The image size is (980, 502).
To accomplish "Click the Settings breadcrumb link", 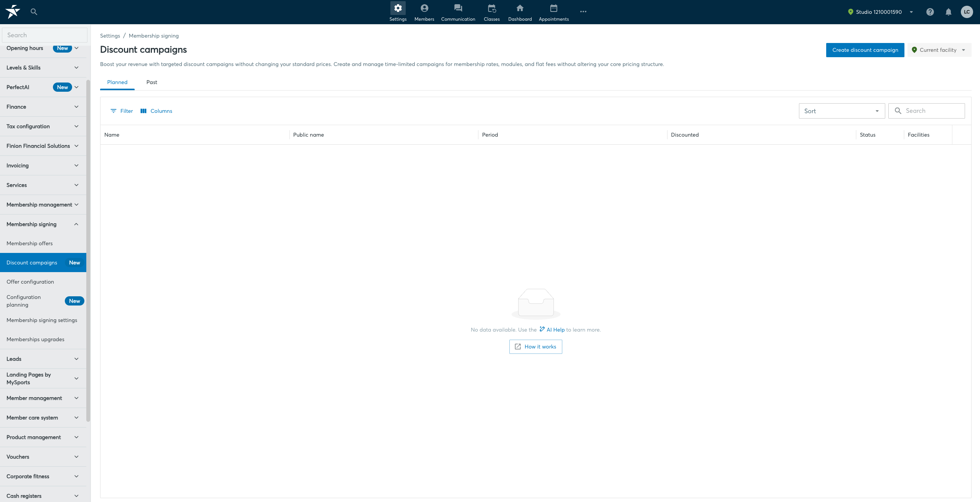I will point(110,36).
